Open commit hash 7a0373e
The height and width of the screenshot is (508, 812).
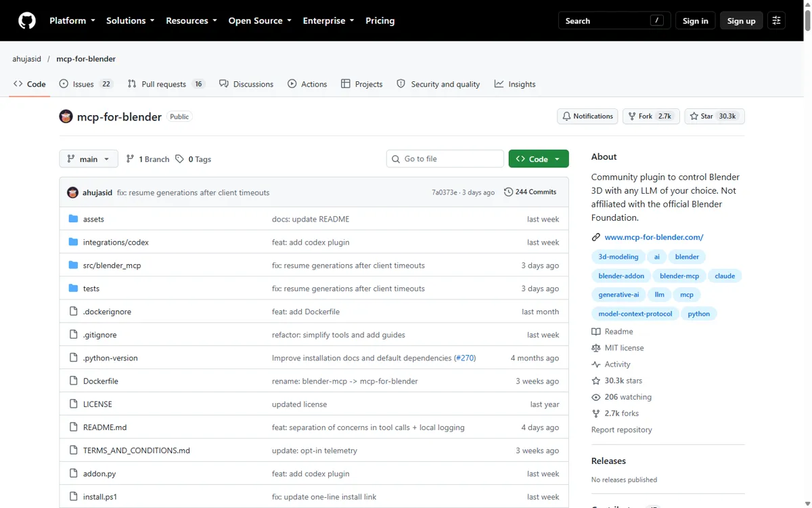point(445,192)
